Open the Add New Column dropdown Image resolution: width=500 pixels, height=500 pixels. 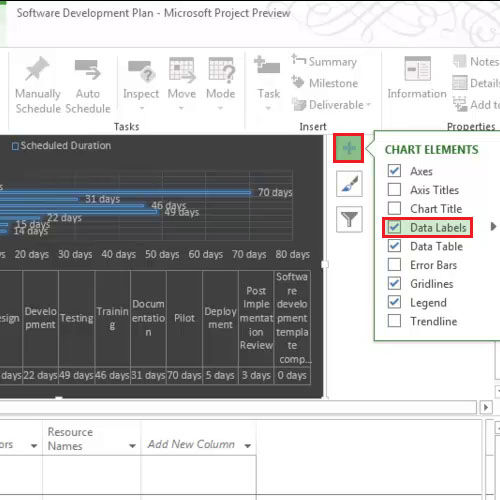pos(248,446)
